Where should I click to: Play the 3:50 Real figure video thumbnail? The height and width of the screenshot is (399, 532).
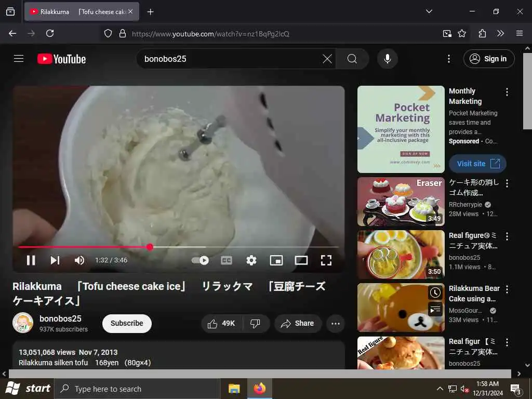[x=401, y=255]
